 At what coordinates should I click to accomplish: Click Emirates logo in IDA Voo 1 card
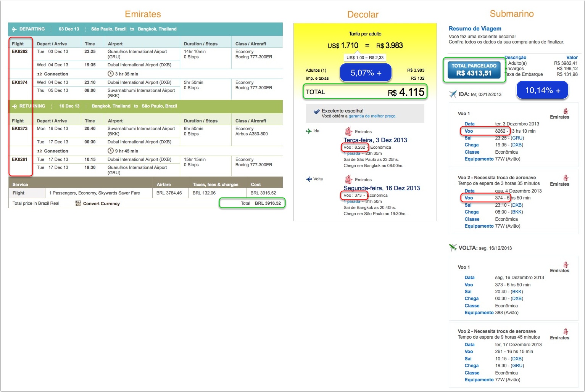tap(566, 111)
